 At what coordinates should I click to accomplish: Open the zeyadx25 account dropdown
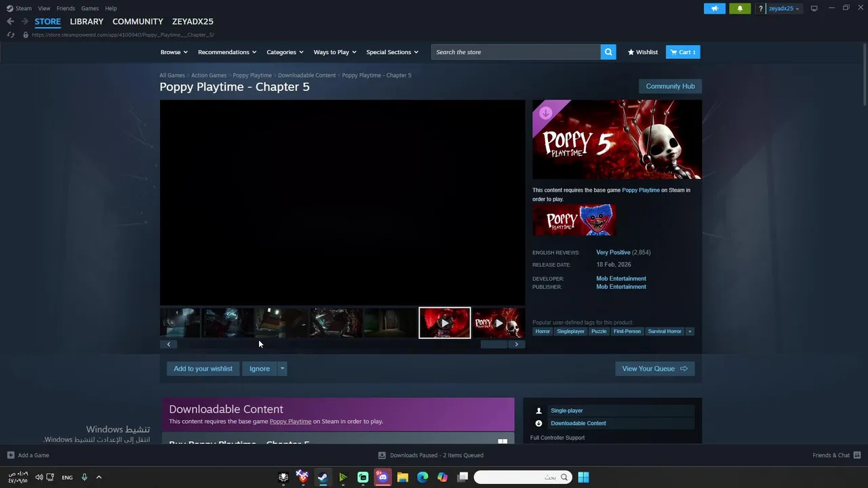783,8
